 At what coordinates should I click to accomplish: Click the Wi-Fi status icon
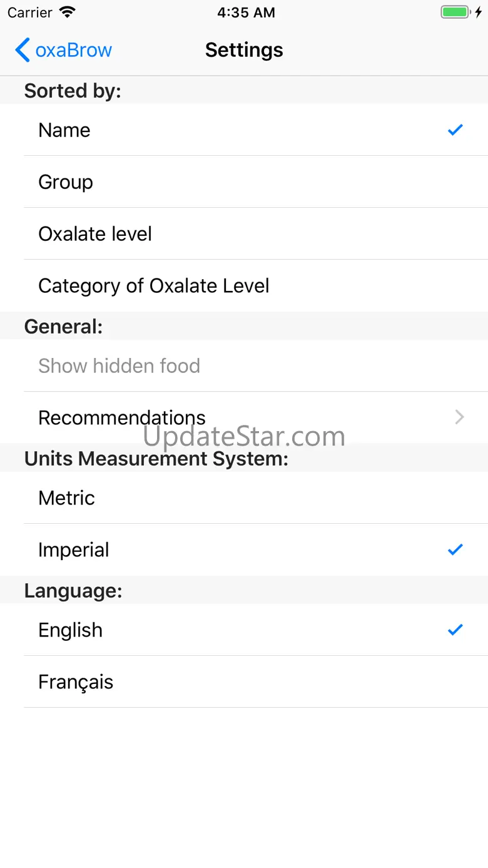point(67,13)
